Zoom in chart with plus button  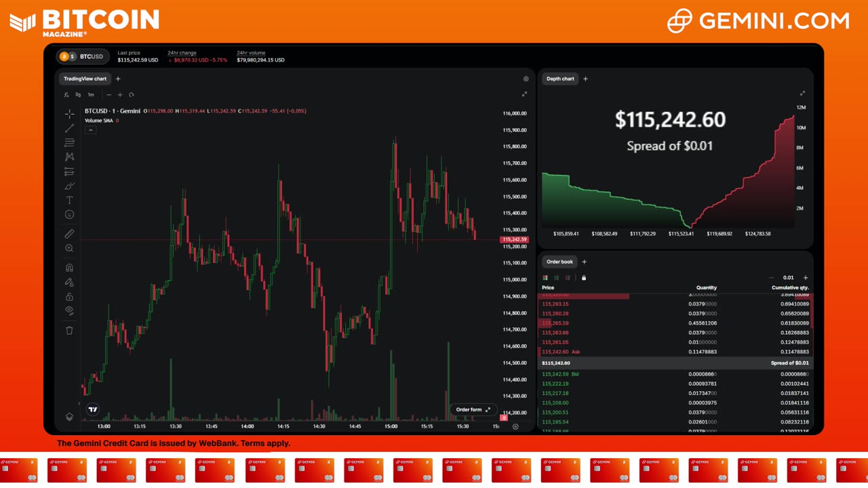point(120,95)
